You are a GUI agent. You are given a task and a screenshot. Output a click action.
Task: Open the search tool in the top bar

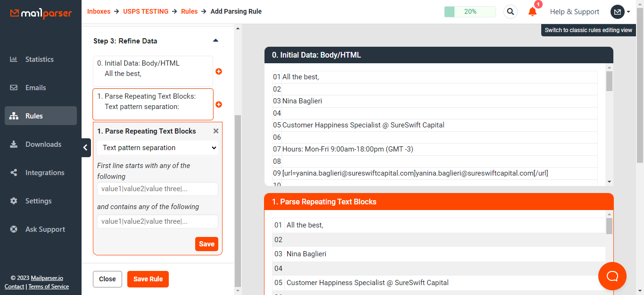point(510,11)
